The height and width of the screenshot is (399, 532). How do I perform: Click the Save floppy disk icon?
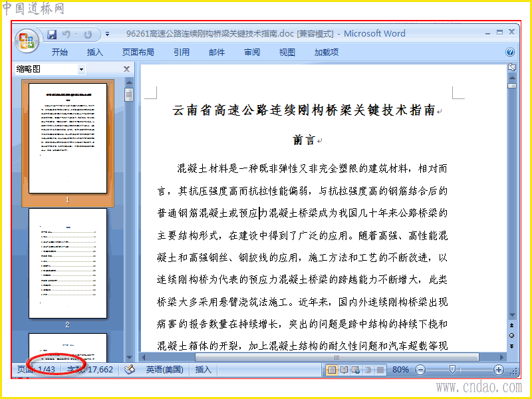[52, 35]
